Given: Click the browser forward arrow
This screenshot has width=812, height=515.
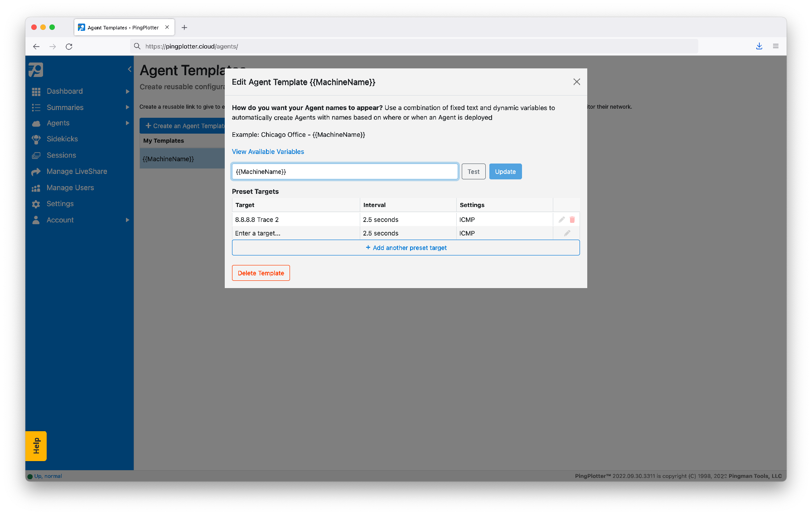Looking at the screenshot, I should pos(53,46).
